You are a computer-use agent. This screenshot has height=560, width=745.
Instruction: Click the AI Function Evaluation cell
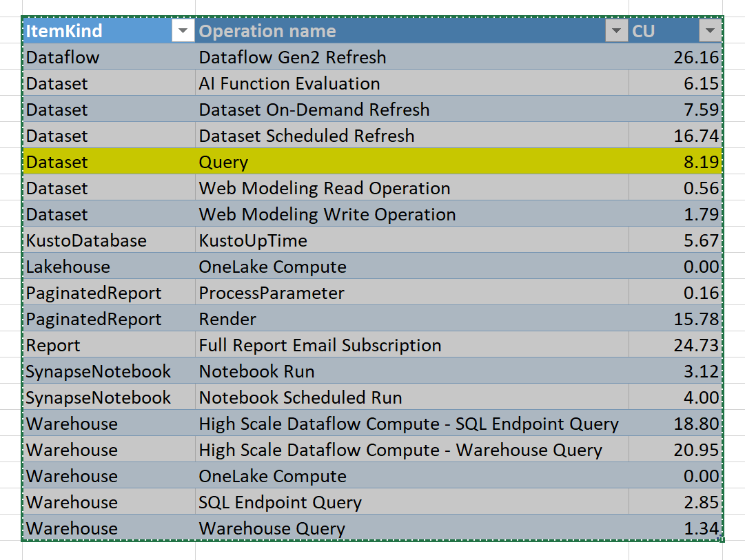click(289, 83)
